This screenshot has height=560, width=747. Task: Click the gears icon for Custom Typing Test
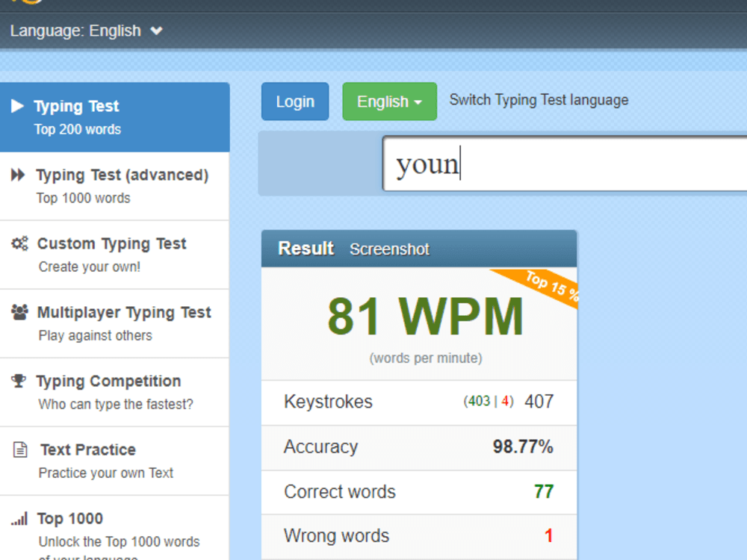[19, 243]
